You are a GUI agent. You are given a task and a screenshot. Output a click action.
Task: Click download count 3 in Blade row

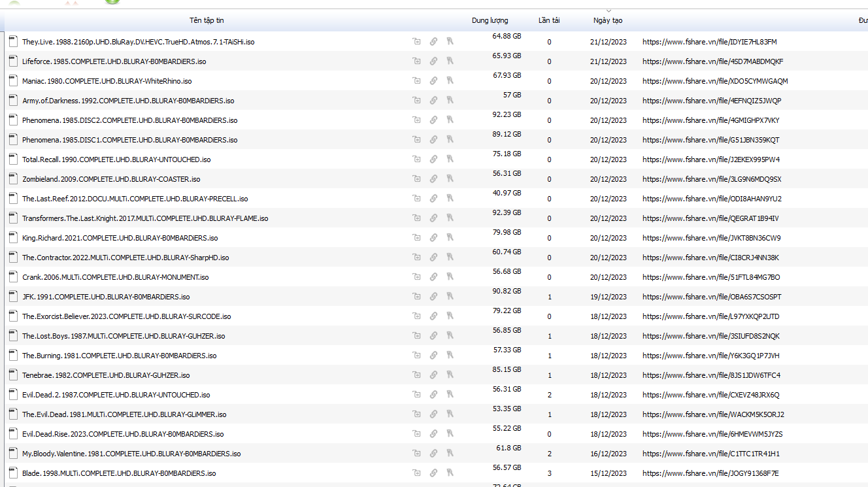(549, 473)
